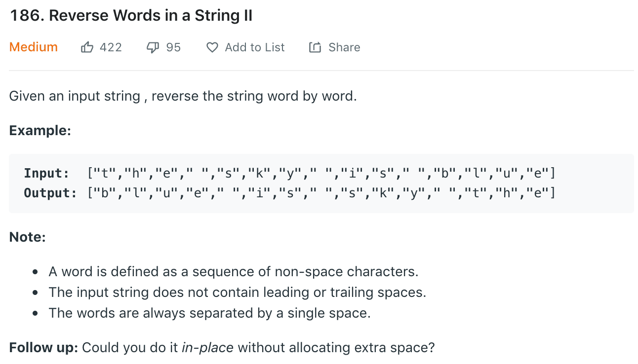
Task: Click the note about single space separation
Action: (x=209, y=313)
